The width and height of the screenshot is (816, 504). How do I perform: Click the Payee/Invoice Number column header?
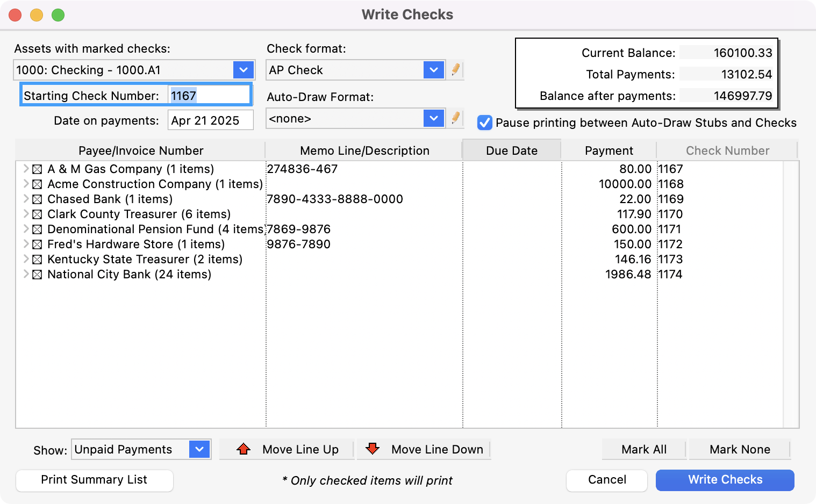141,150
